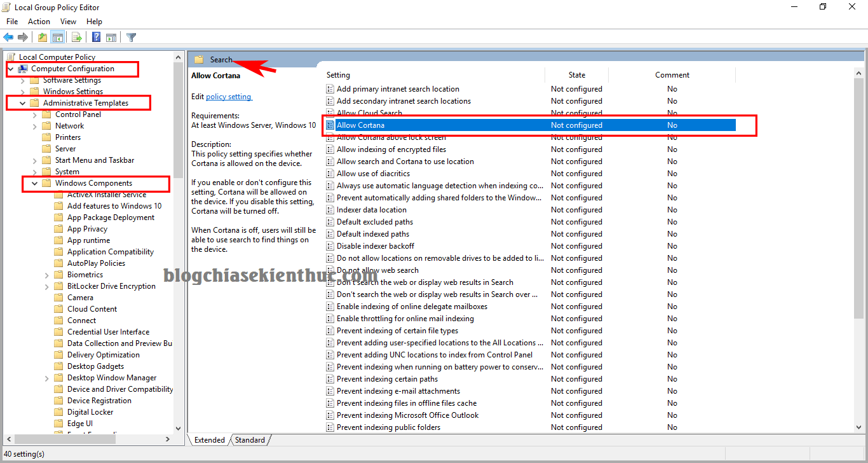Select Allow search and Cortana to use location
Image resolution: width=868 pixels, height=463 pixels.
click(x=405, y=162)
